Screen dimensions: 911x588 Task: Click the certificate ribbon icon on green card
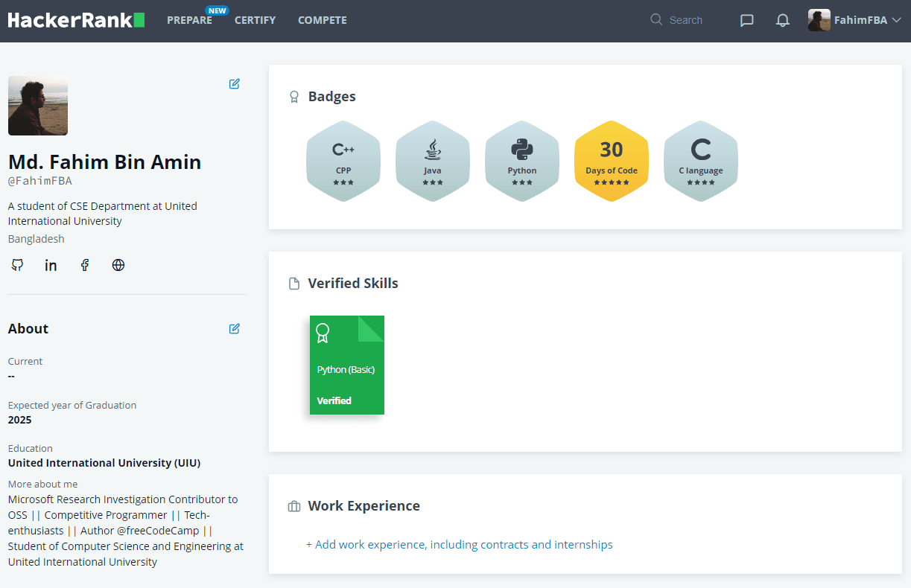tap(322, 333)
